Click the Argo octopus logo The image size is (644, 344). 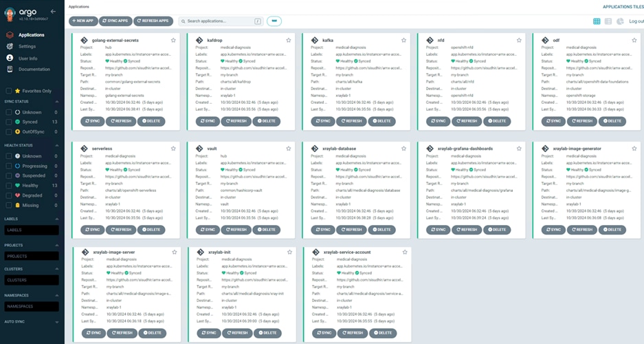(10, 14)
